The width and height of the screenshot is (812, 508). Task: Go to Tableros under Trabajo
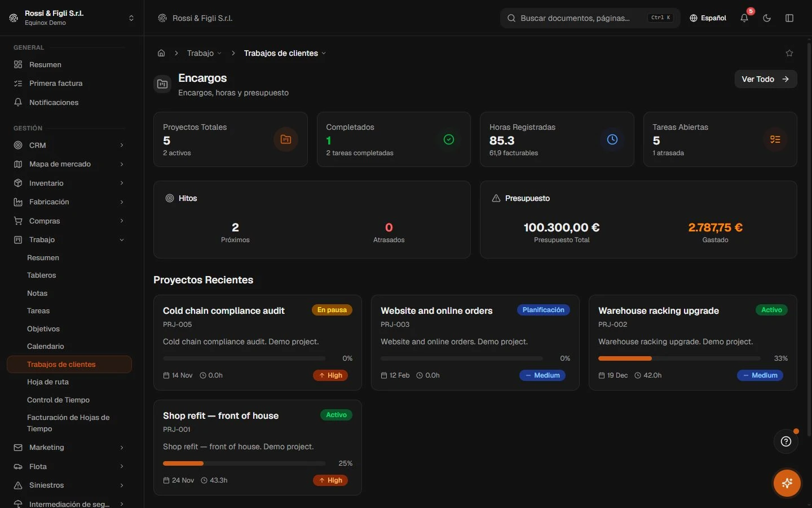point(69,275)
